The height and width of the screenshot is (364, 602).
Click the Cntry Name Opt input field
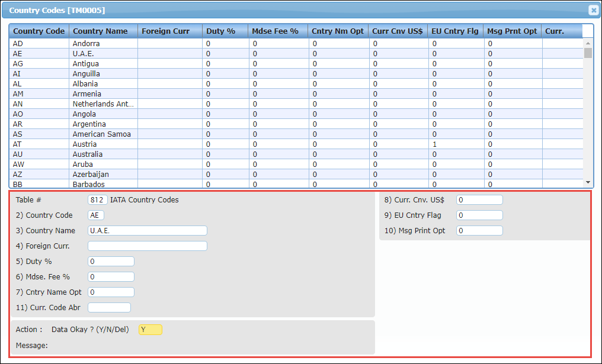click(x=111, y=292)
